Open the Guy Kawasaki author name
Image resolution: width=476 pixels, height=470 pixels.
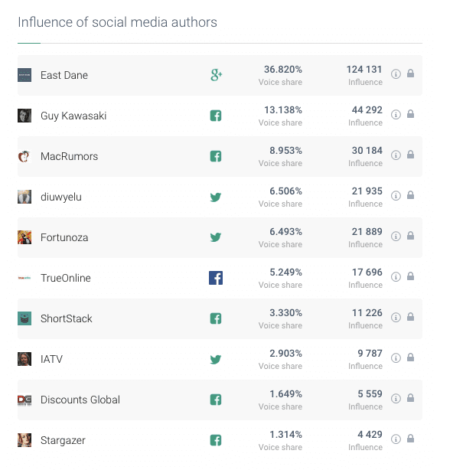click(x=73, y=116)
